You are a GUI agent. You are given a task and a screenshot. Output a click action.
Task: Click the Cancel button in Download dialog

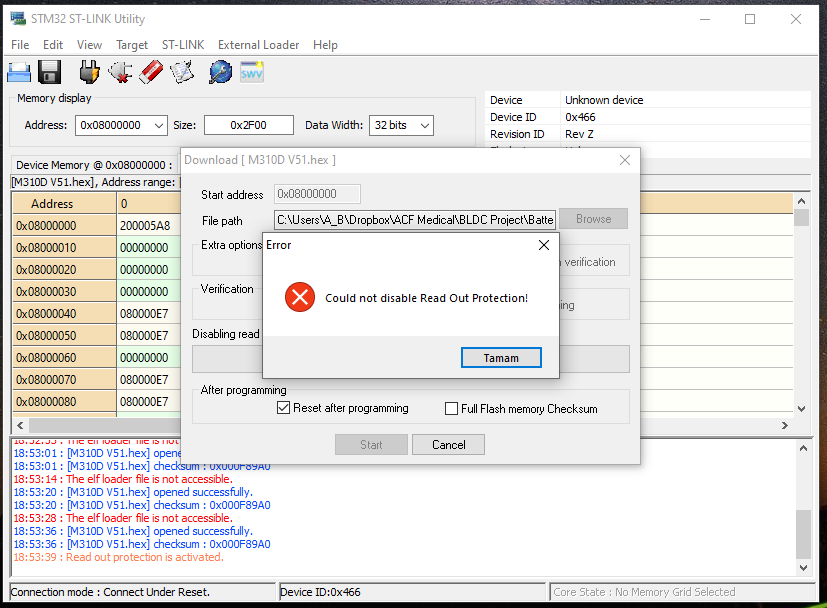(448, 445)
